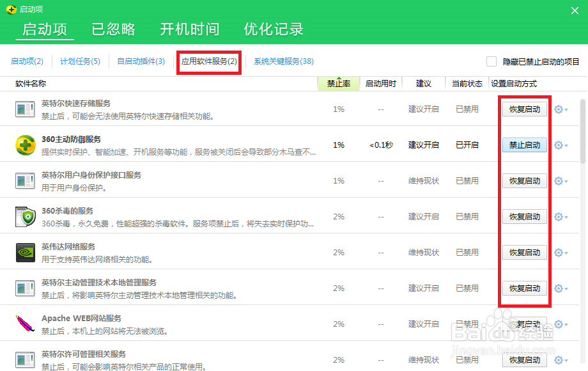Click the 英特尔快速存储服务 program icon
588x371 pixels.
(x=25, y=109)
